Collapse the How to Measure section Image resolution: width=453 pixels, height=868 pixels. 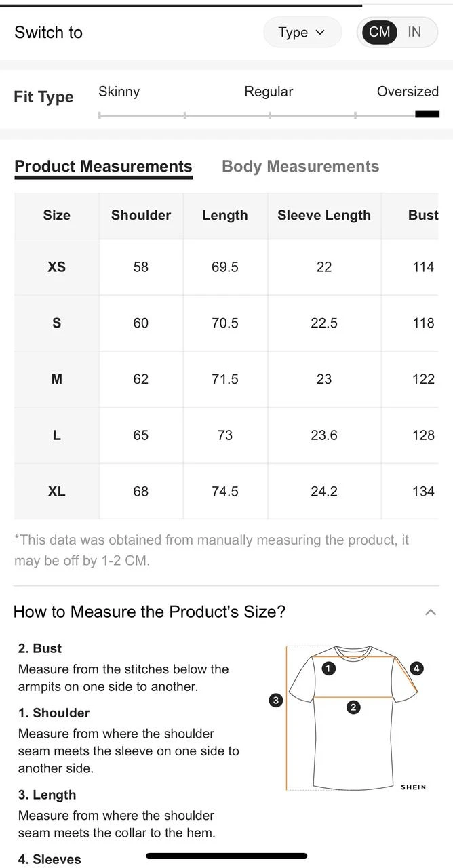click(x=430, y=612)
